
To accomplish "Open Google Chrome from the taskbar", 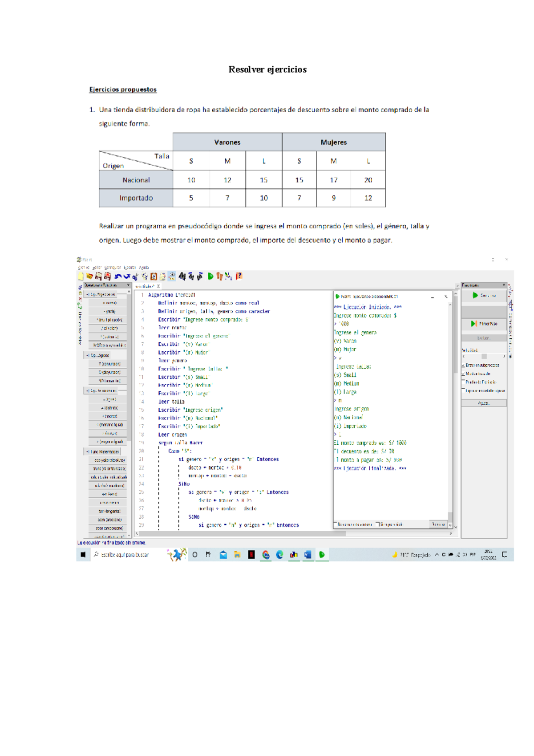I will [x=266, y=554].
